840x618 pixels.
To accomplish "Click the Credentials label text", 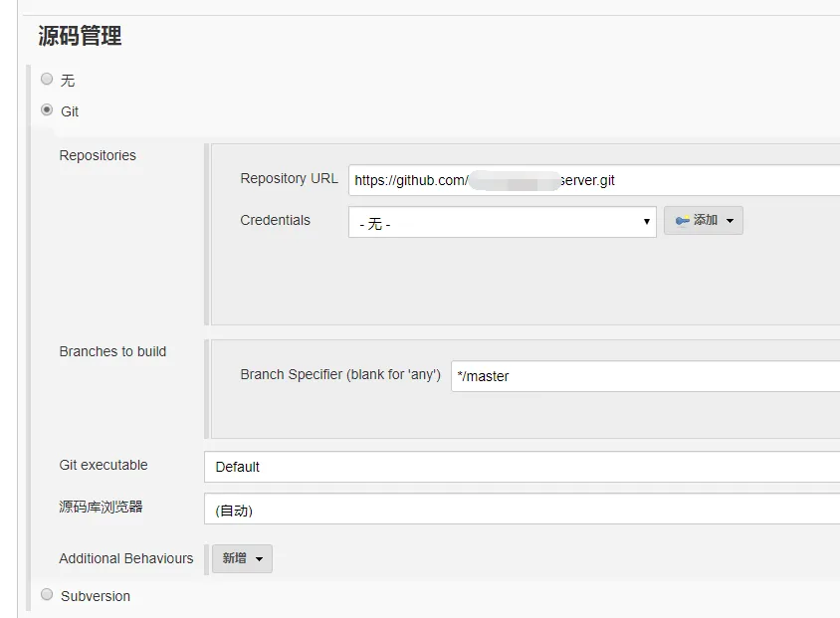I will (275, 220).
